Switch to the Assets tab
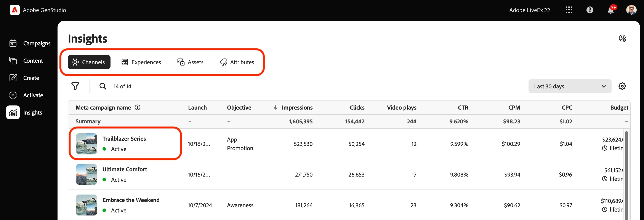The image size is (644, 220). point(190,62)
